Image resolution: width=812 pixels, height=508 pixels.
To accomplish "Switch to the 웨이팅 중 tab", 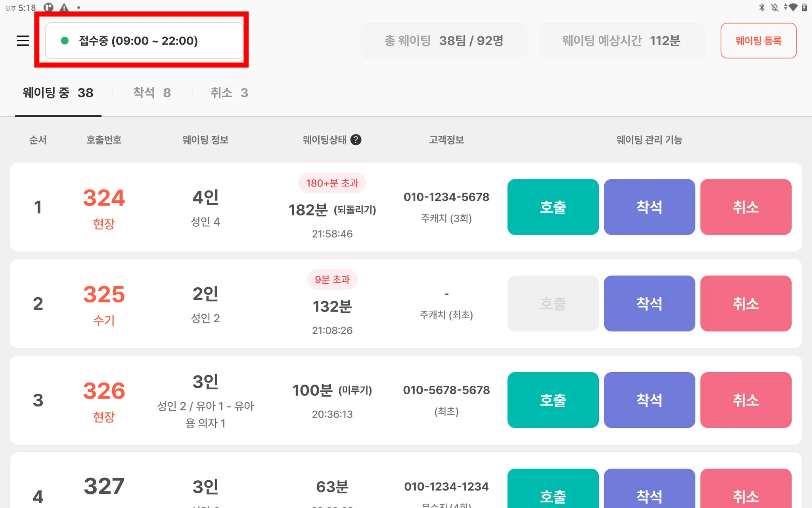I will coord(58,93).
